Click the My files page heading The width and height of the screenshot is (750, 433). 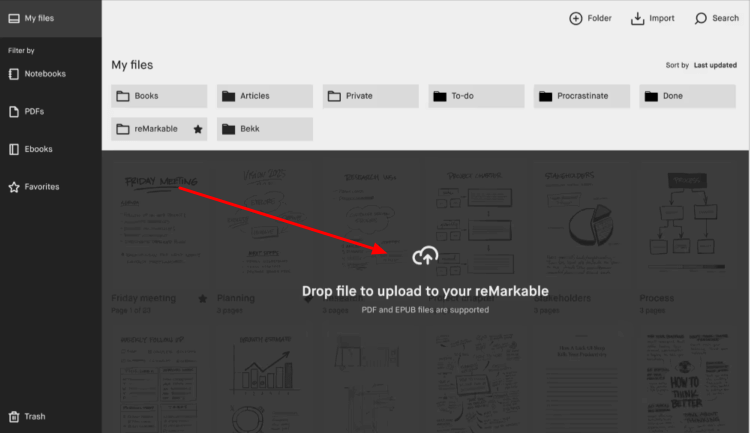(132, 65)
